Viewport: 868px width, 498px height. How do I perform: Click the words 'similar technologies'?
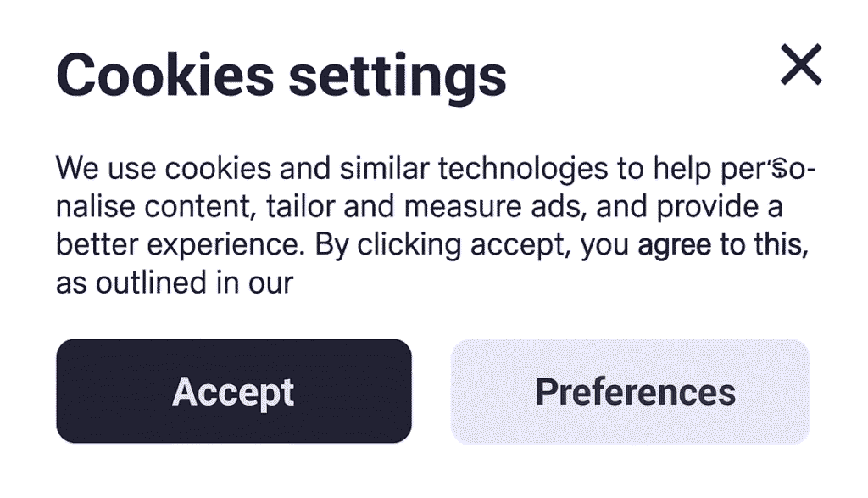(474, 168)
